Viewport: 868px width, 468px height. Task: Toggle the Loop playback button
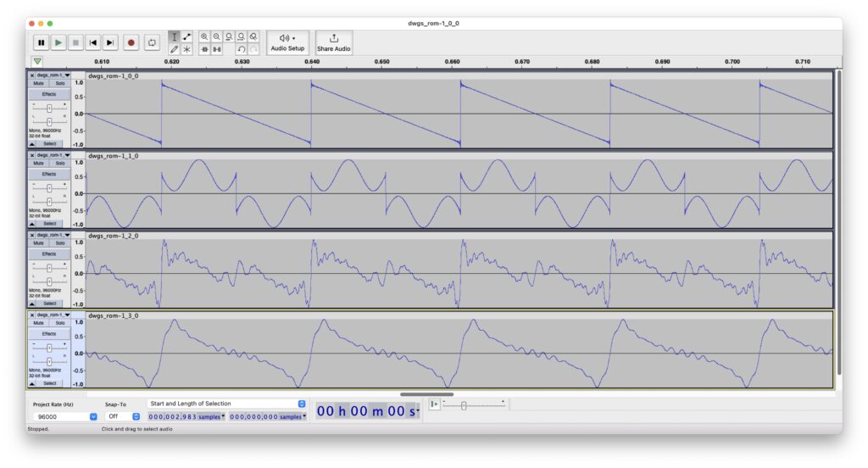152,42
